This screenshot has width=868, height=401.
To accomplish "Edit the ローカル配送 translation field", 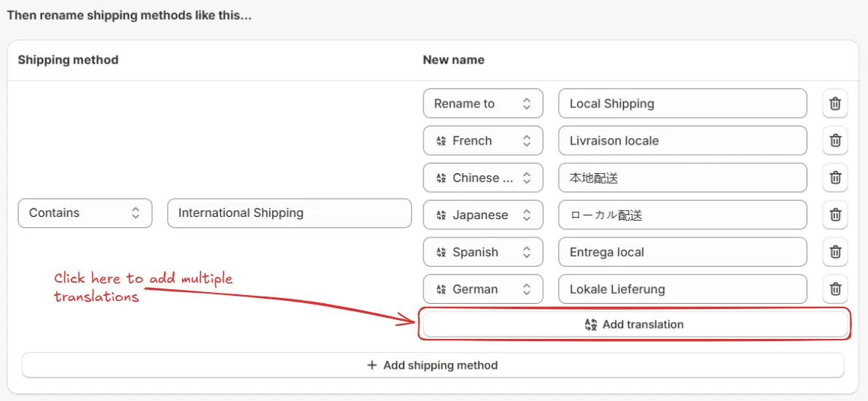I will click(682, 215).
